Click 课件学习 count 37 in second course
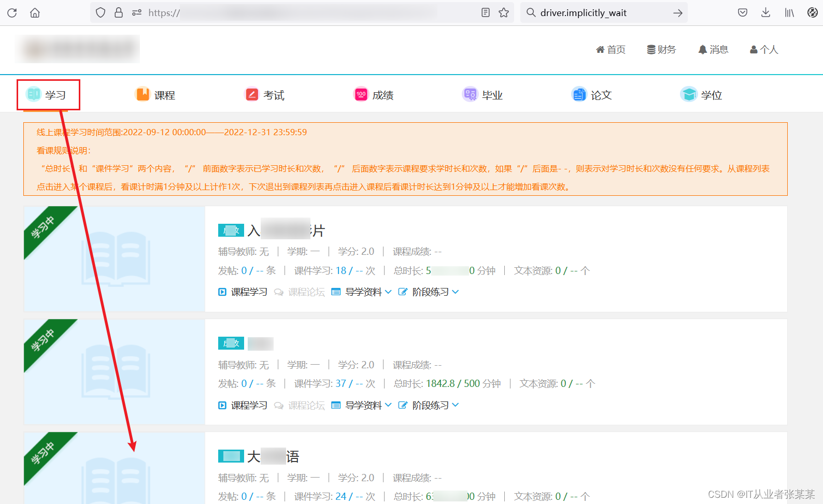The image size is (823, 504). 341,383
